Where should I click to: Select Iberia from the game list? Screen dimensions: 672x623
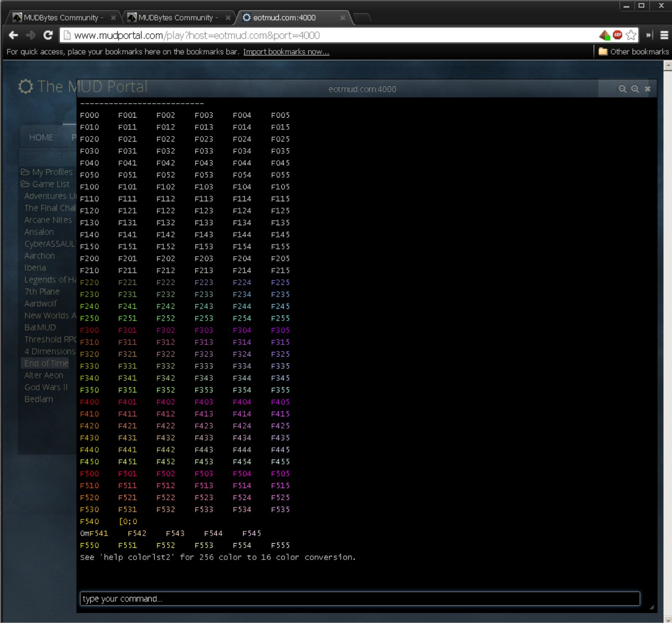35,268
